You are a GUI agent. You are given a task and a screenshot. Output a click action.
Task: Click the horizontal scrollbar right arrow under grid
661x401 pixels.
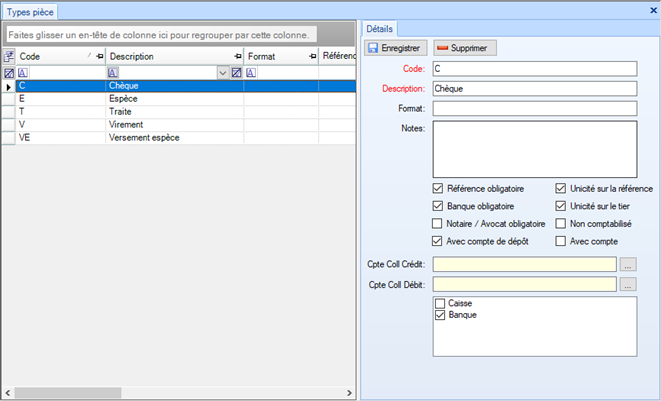pyautogui.click(x=349, y=392)
